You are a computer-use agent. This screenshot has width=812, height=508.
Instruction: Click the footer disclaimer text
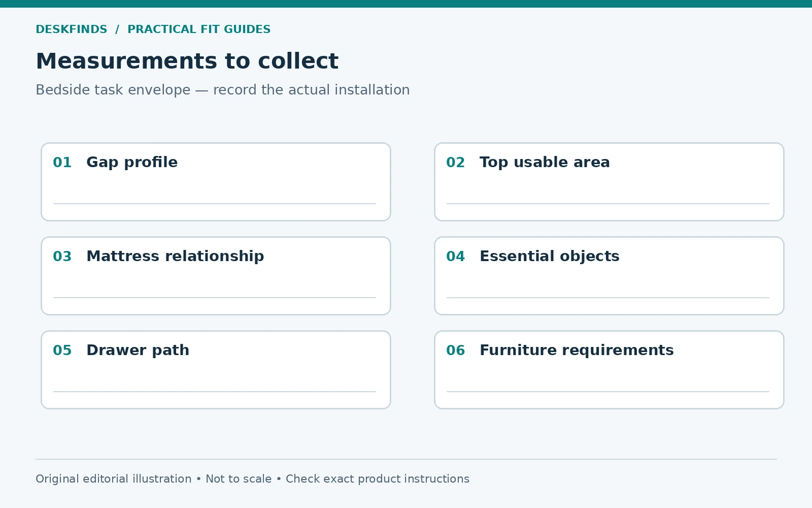pyautogui.click(x=252, y=479)
